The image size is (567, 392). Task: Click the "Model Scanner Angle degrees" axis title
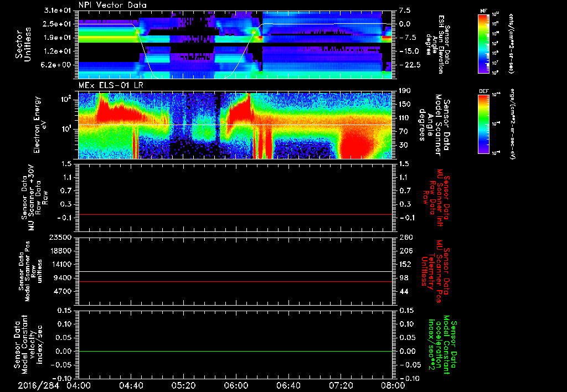click(434, 126)
